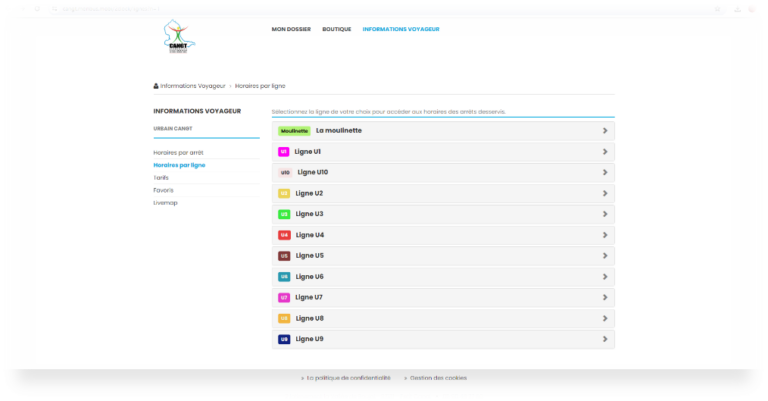Expand Ligne U5 chevron arrow
The height and width of the screenshot is (401, 768).
605,256
